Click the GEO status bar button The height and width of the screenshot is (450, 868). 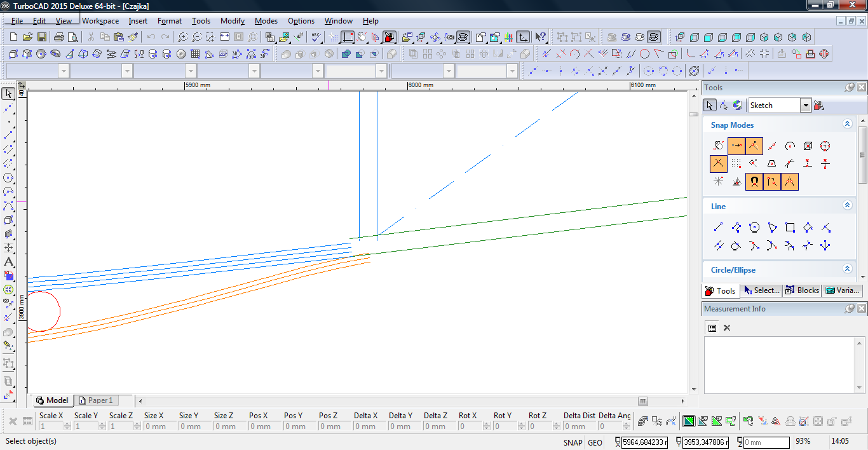pos(595,442)
